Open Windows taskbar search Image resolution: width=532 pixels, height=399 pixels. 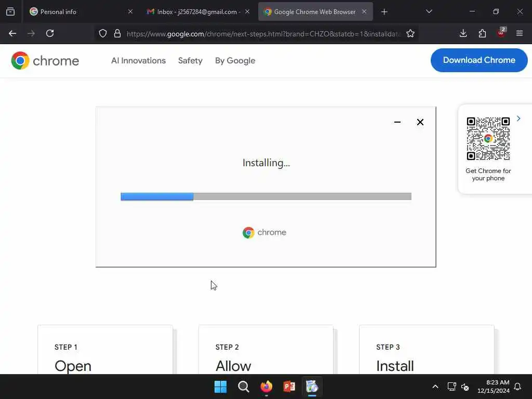243,387
